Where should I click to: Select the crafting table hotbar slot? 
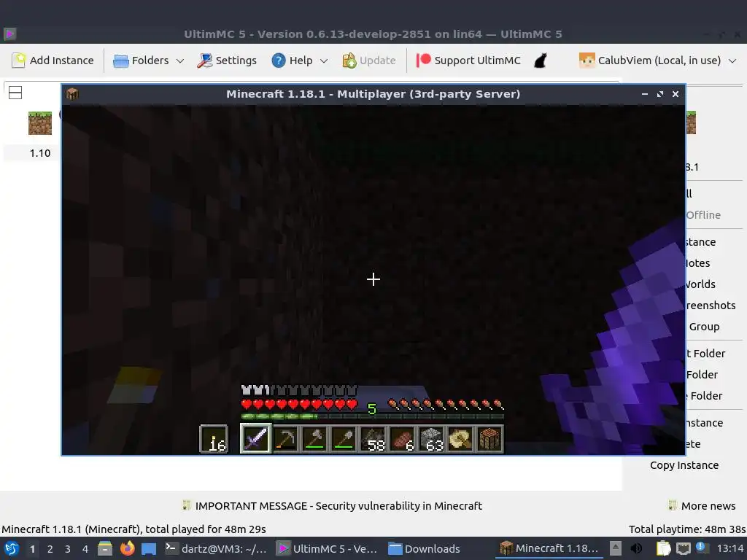pos(489,438)
